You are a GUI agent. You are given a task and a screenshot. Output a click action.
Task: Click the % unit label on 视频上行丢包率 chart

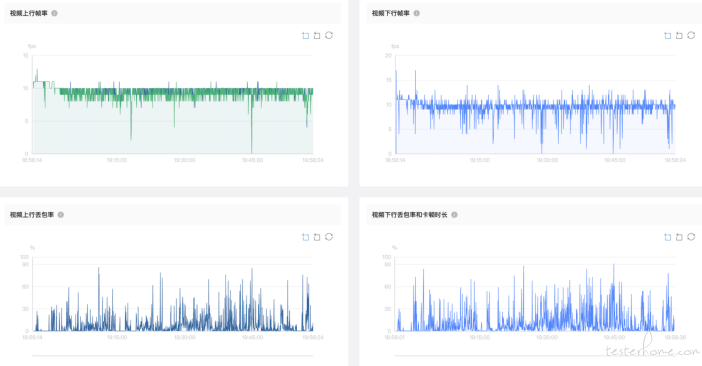(32, 248)
